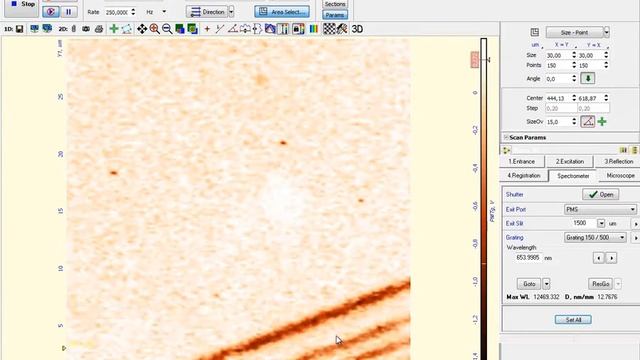Open the print icon in the toolbar
Viewport: 640px width, 360px height.
click(x=99, y=29)
